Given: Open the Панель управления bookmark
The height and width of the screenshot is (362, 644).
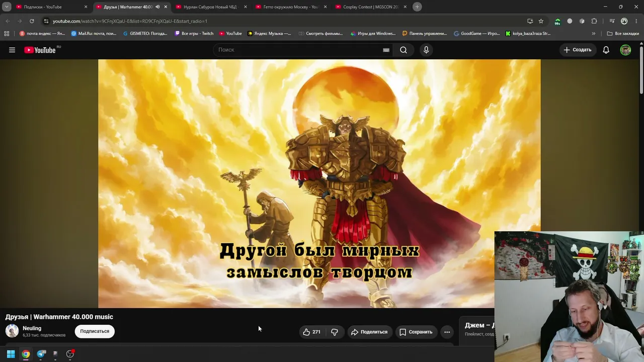Looking at the screenshot, I should coord(425,34).
